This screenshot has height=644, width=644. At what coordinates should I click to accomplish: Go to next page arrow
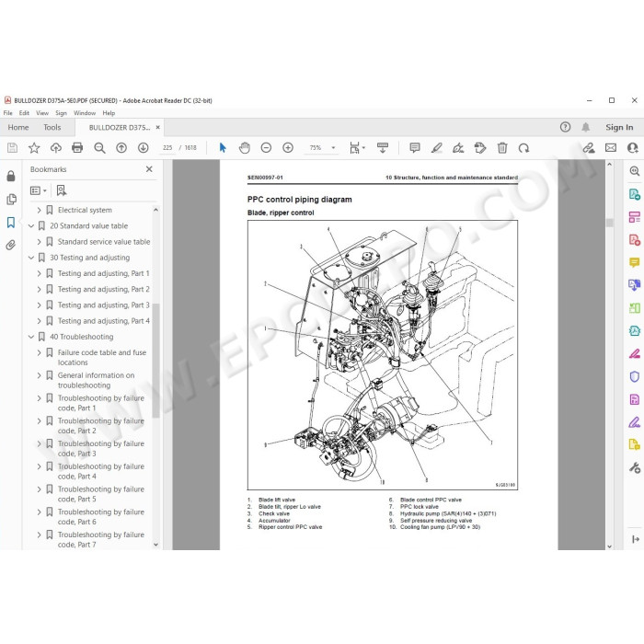pyautogui.click(x=143, y=148)
